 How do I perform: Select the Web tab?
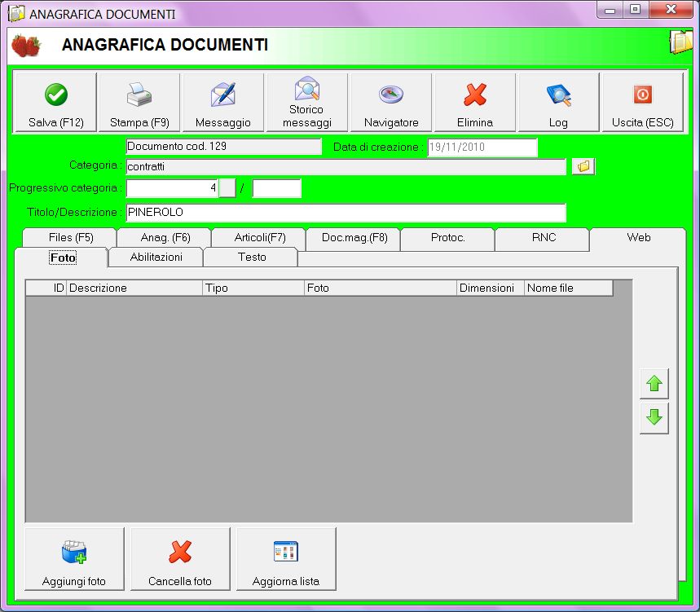tap(638, 237)
